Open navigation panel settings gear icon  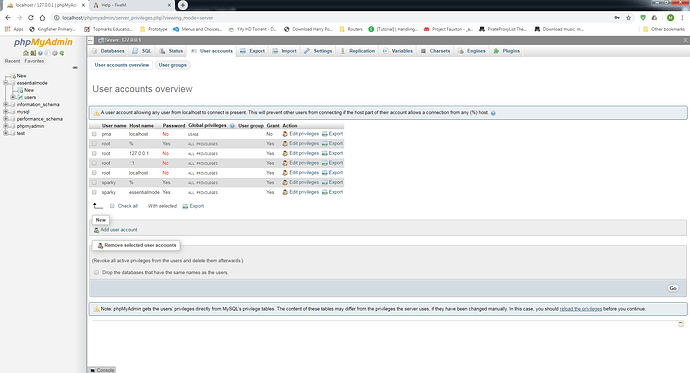(55, 53)
